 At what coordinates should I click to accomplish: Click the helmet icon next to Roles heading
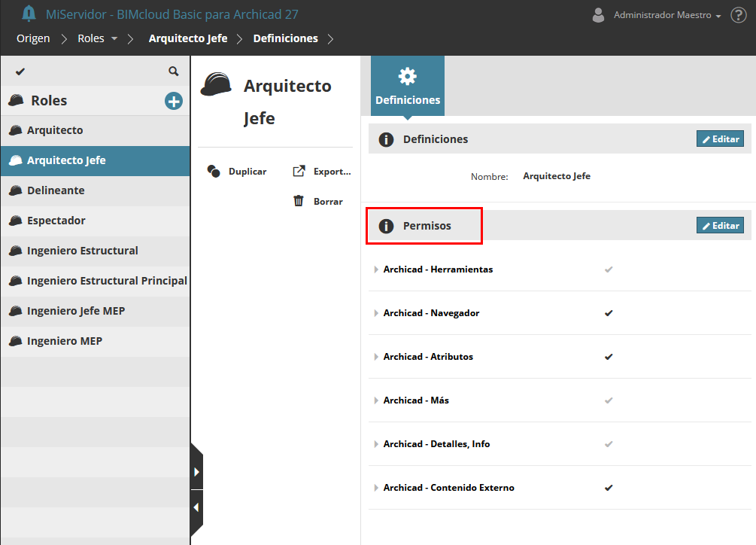(x=16, y=100)
